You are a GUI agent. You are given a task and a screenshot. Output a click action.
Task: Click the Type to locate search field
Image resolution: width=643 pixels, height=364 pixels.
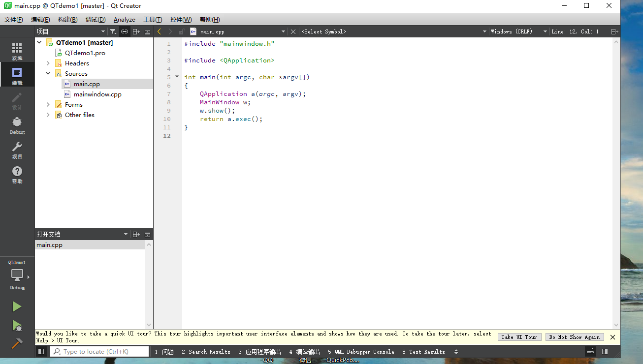point(99,352)
